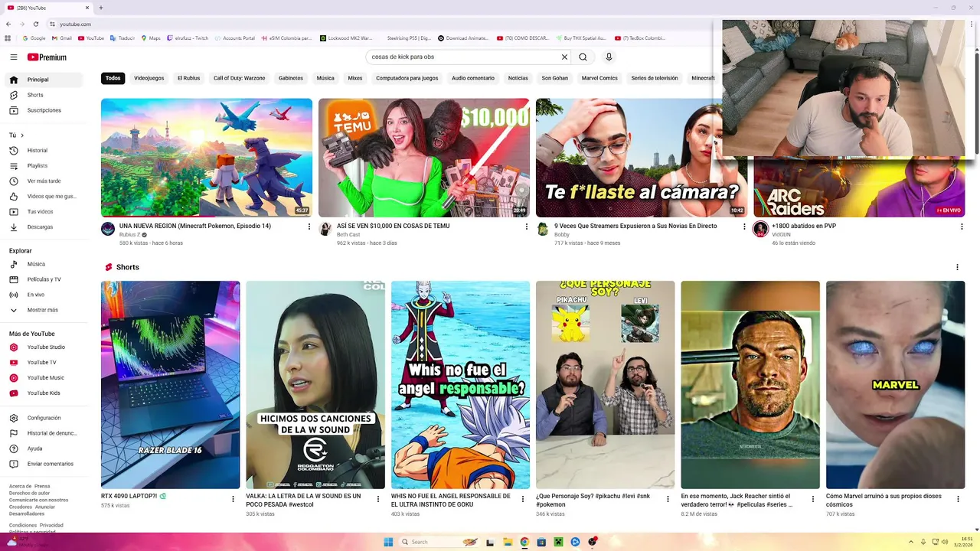The image size is (980, 551).
Task: Open video title ASÍ SE VEN $10,000
Action: click(393, 227)
